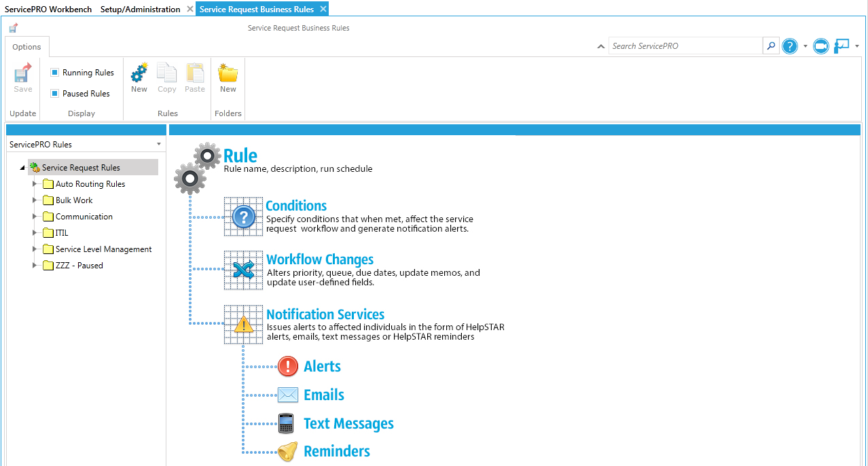Viewport: 868px width, 466px height.
Task: Create a New folder in Folders group
Action: coord(228,72)
